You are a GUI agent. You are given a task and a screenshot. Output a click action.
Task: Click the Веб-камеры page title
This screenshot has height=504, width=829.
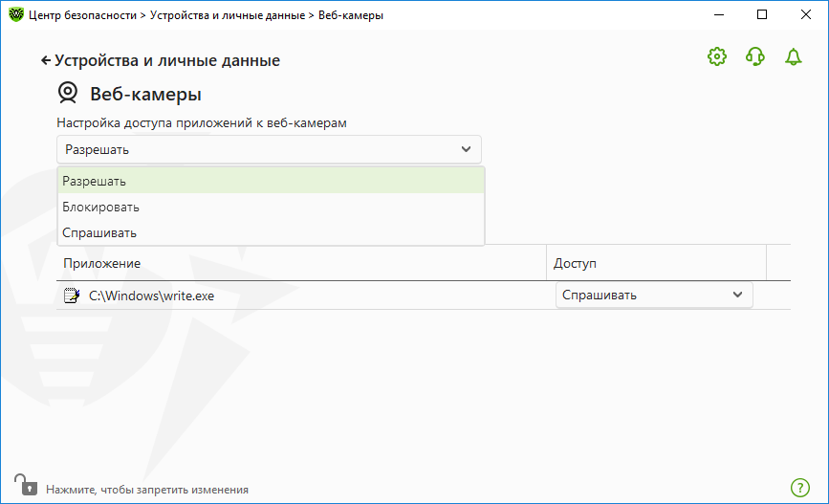click(x=146, y=94)
